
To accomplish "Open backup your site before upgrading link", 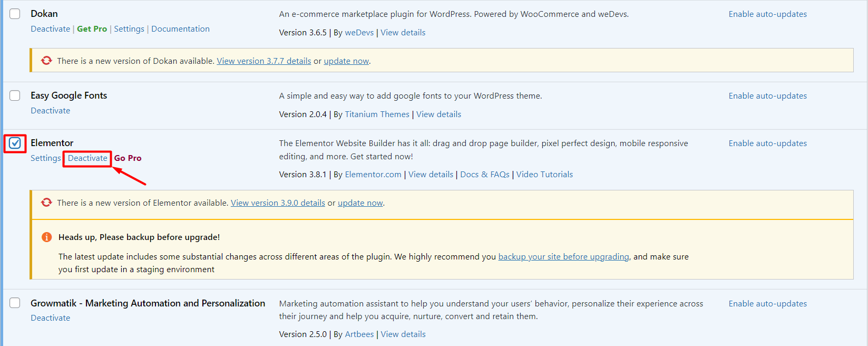I will point(563,257).
